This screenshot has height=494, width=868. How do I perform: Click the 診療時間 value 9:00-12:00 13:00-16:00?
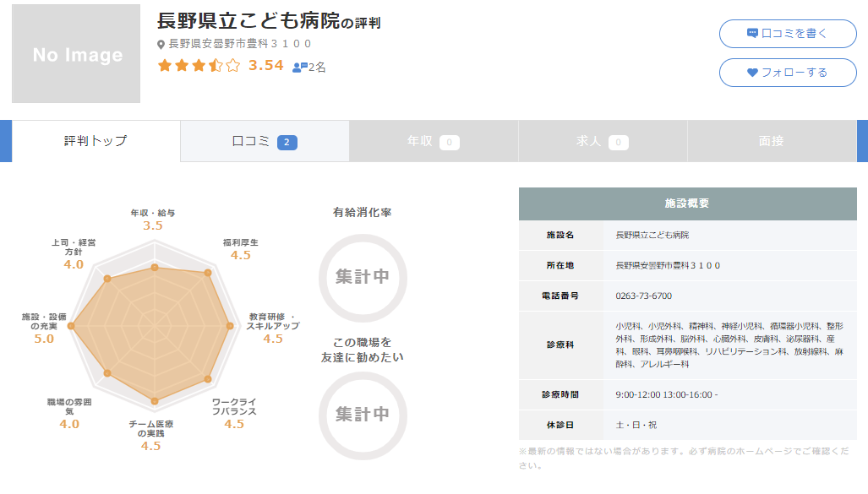[667, 395]
